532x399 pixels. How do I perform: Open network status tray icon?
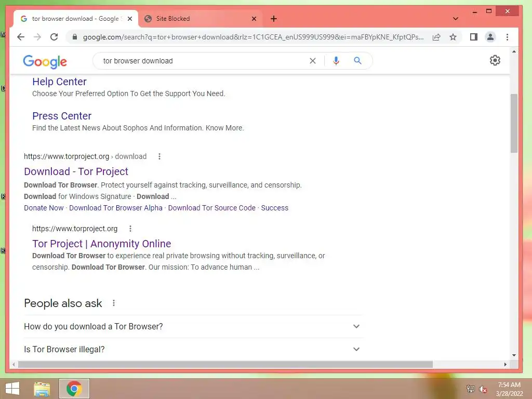471,389
